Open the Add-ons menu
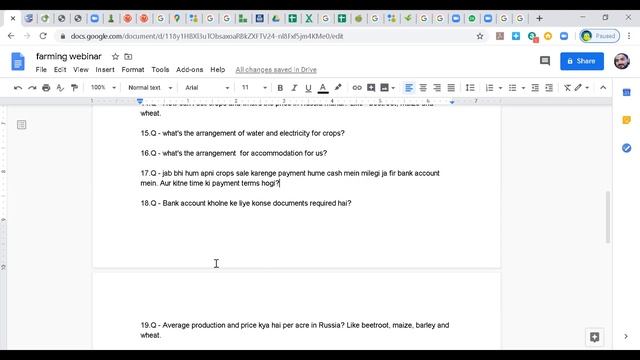640x360 pixels. point(189,70)
